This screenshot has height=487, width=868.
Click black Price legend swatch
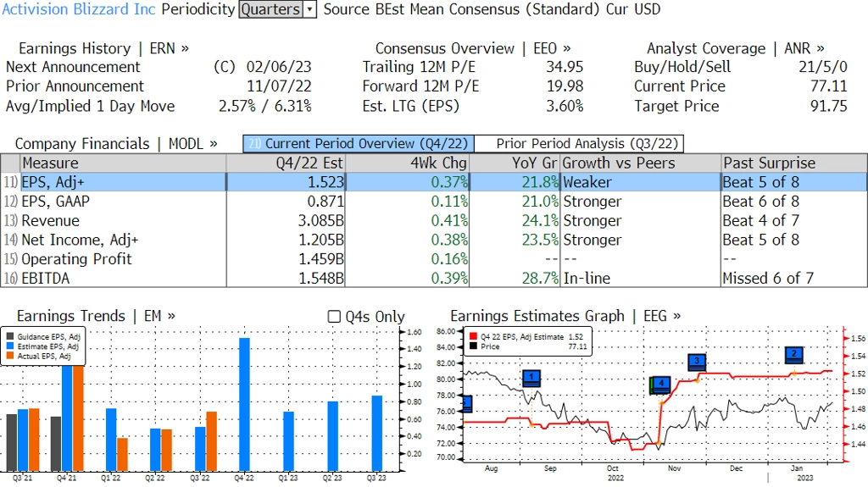tap(473, 346)
